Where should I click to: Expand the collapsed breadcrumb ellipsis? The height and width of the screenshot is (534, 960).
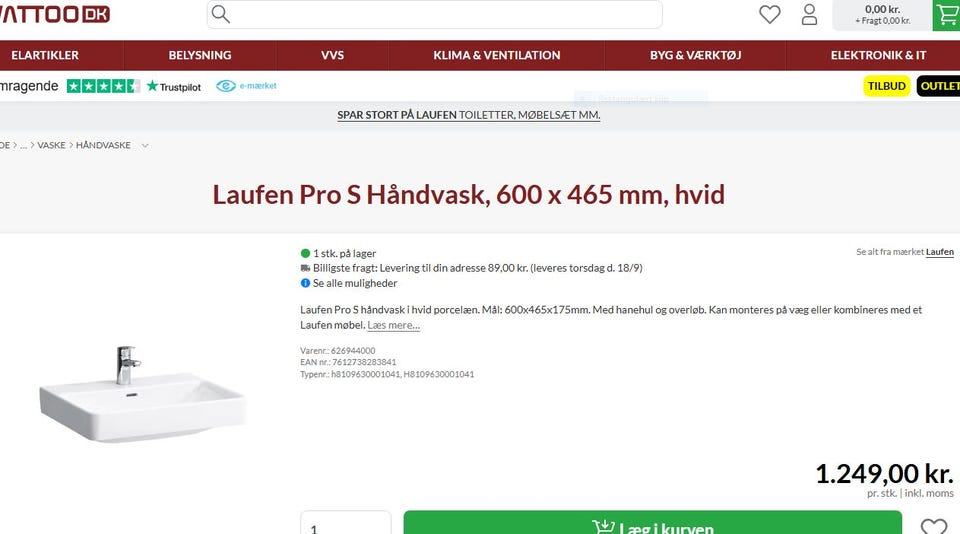coord(23,145)
